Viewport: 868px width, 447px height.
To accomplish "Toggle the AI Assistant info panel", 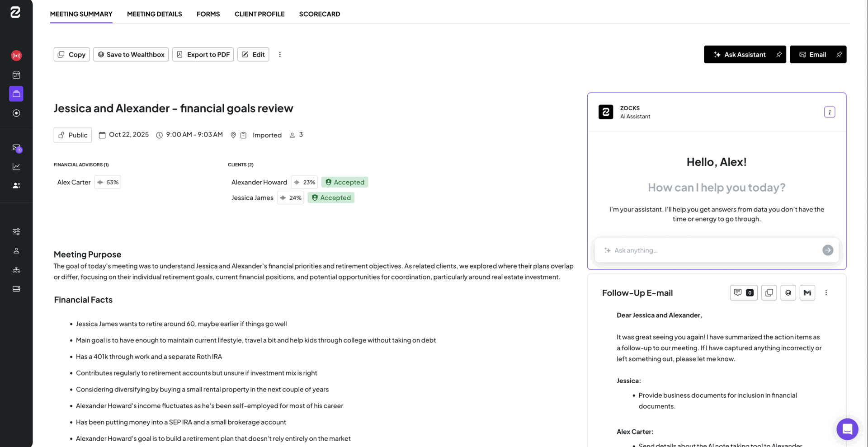I will point(830,112).
